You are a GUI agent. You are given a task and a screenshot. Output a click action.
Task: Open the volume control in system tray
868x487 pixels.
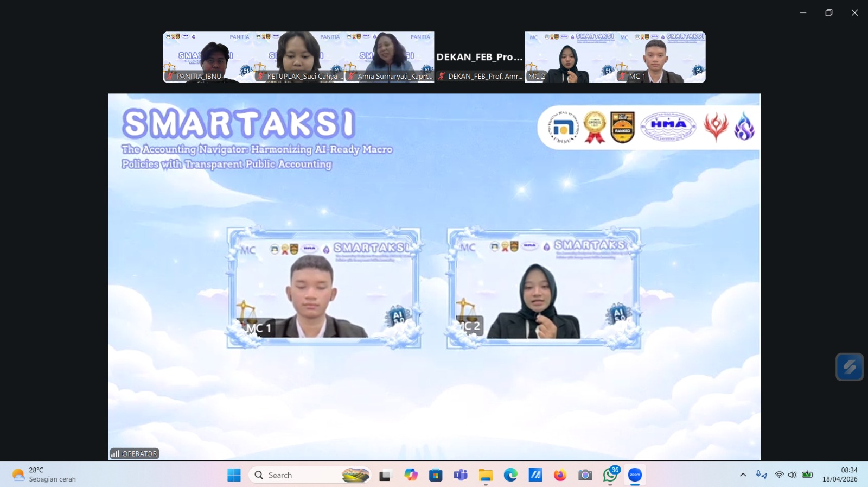[x=792, y=475]
